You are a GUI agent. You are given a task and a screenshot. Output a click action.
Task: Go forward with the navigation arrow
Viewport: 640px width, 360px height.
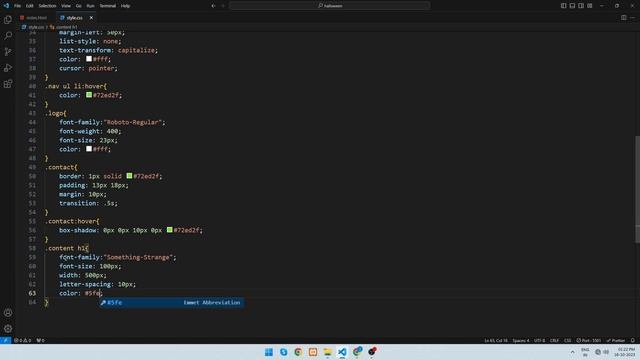tap(223, 6)
